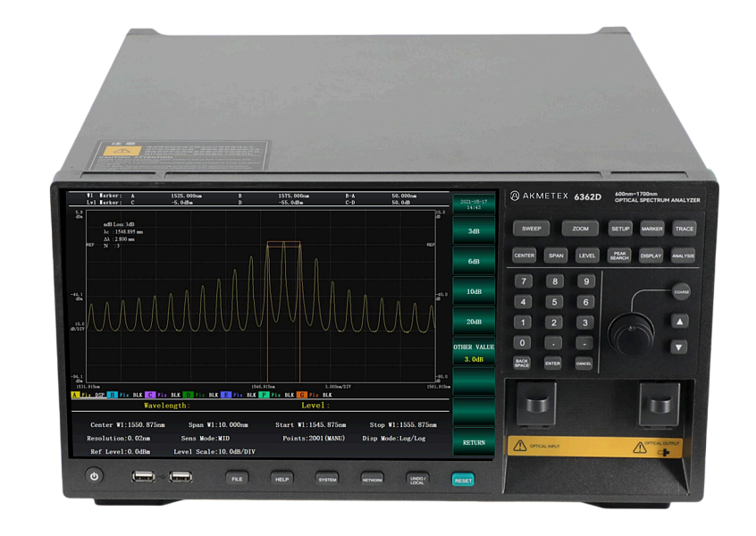Hit the up arrow key
Image resolution: width=756 pixels, height=536 pixels.
pos(679,322)
